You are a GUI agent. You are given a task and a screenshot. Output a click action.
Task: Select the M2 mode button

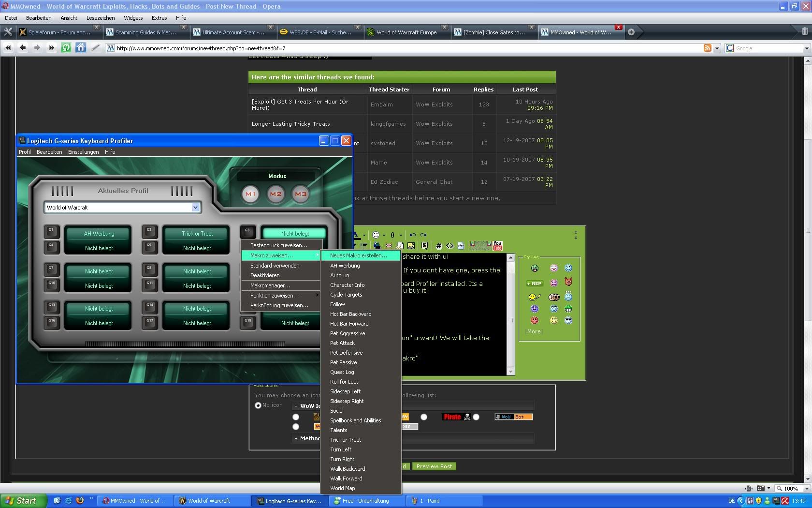tap(275, 194)
